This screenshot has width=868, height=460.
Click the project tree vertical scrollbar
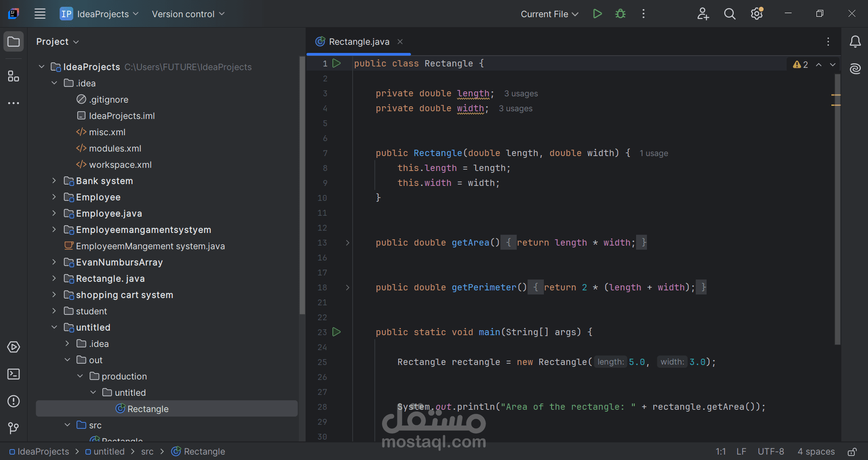point(302,185)
